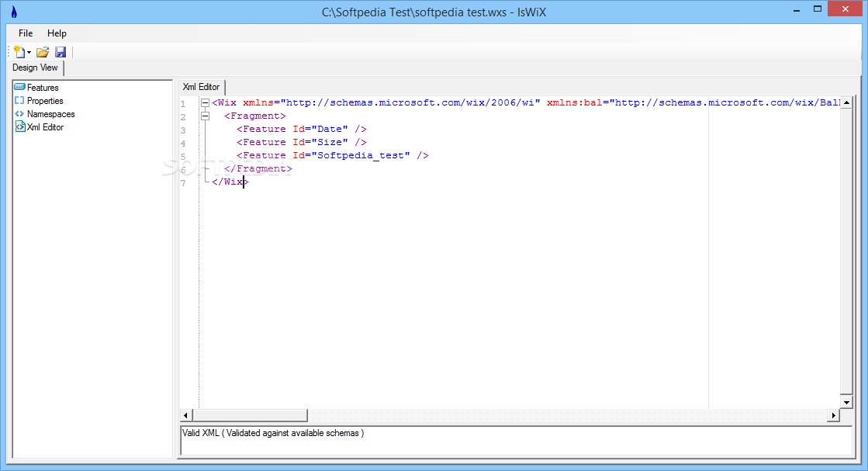Click the closing </Fragment> tag
Viewport: 868px width, 471px height.
pos(258,169)
